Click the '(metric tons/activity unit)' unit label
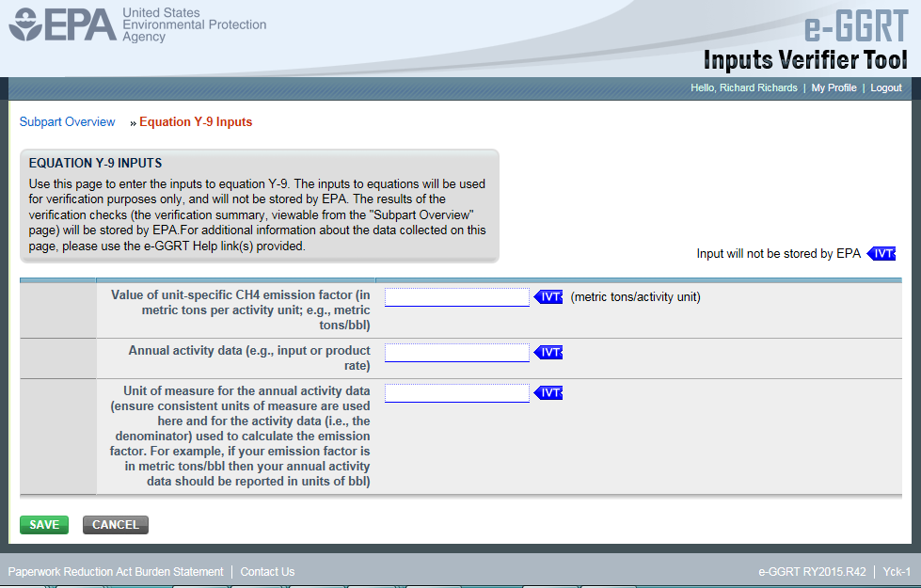Screen dimensions: 921x588 pyautogui.click(x=636, y=297)
